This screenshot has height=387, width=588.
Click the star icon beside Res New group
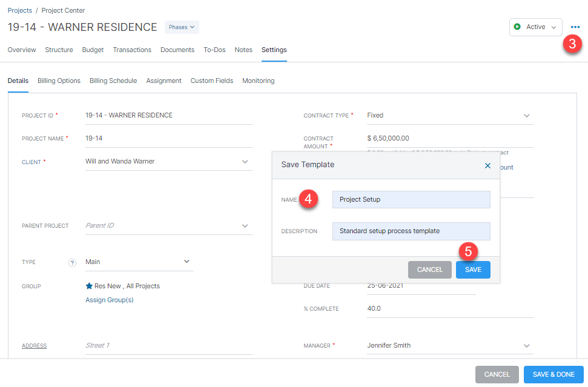point(89,286)
